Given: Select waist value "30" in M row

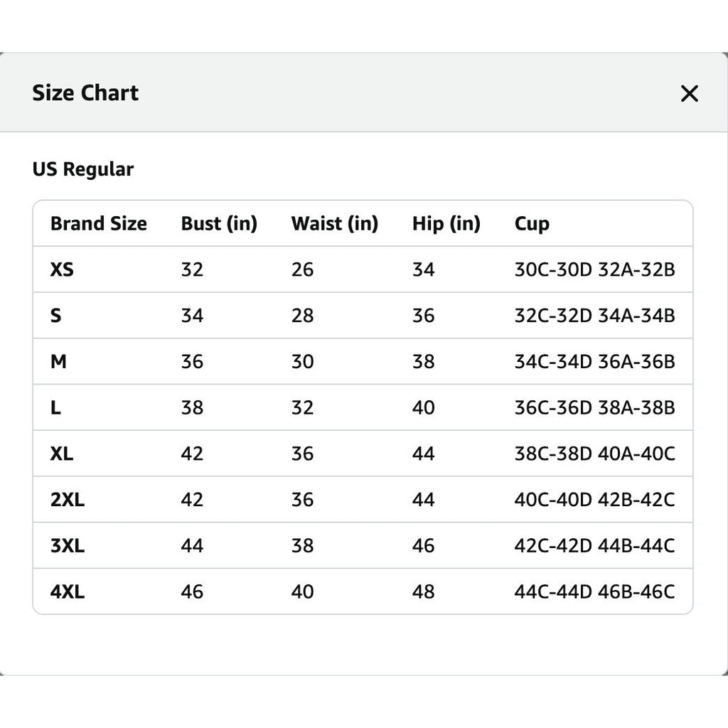Looking at the screenshot, I should pos(303,361).
